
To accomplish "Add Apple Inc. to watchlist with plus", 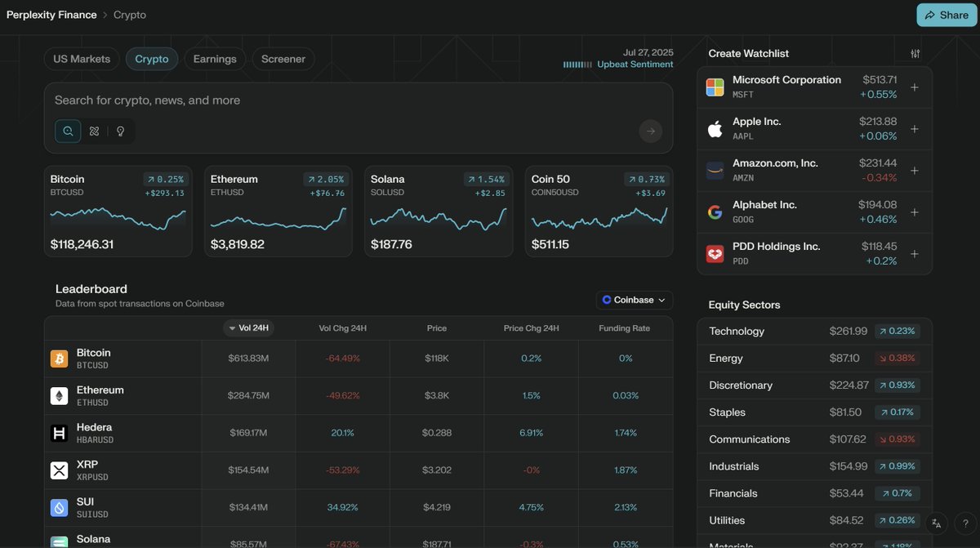I will 914,129.
